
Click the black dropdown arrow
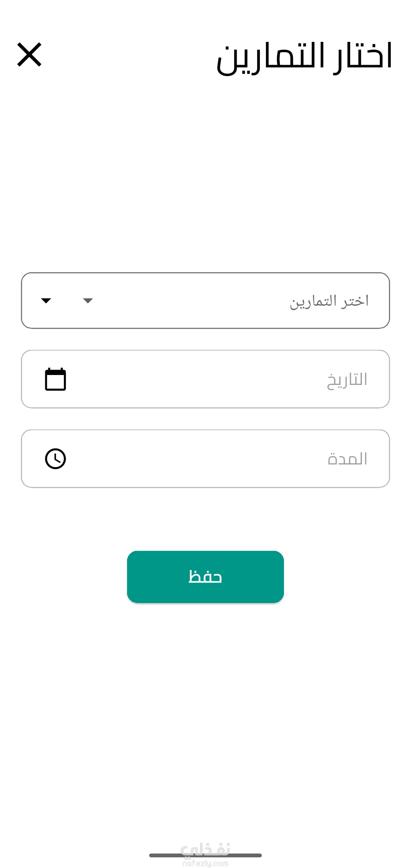pos(46,301)
